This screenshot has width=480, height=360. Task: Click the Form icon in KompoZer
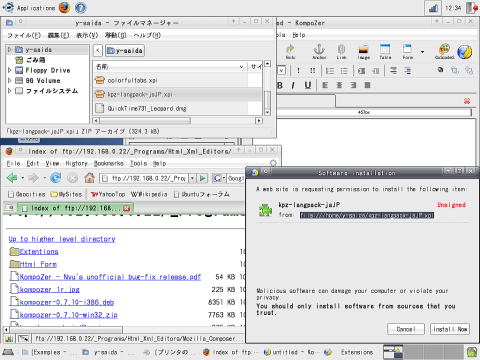(x=407, y=52)
